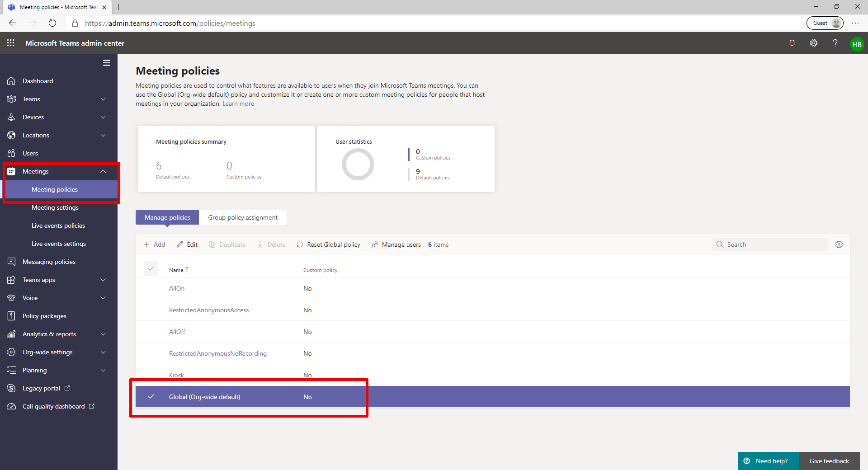The image size is (868, 470).
Task: Open the Kiosk policy
Action: [176, 375]
